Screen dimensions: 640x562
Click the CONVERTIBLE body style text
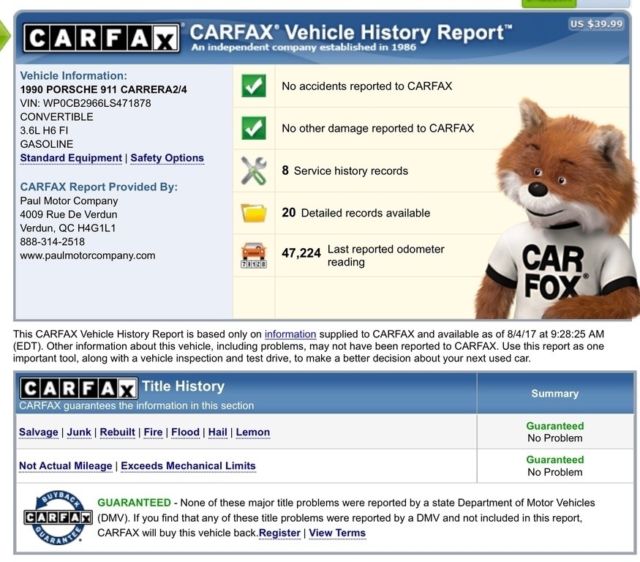56,117
